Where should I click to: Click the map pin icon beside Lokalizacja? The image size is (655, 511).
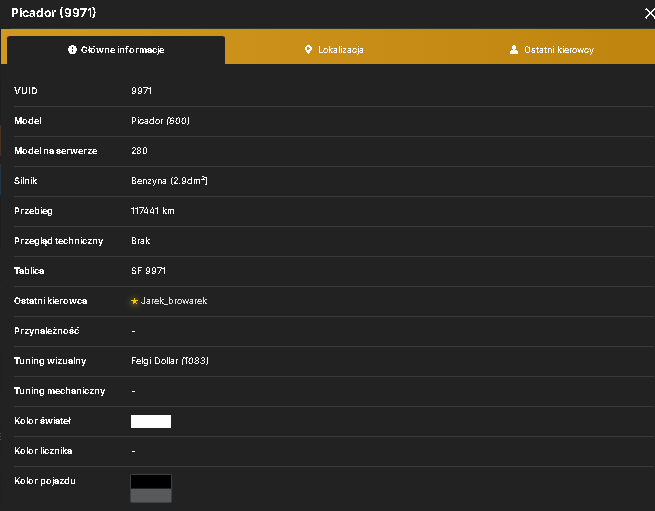(x=308, y=50)
